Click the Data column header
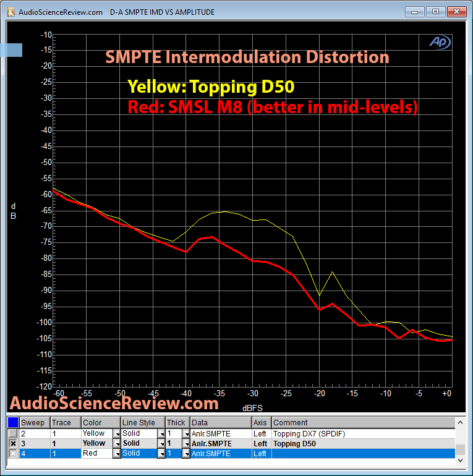 pos(221,423)
